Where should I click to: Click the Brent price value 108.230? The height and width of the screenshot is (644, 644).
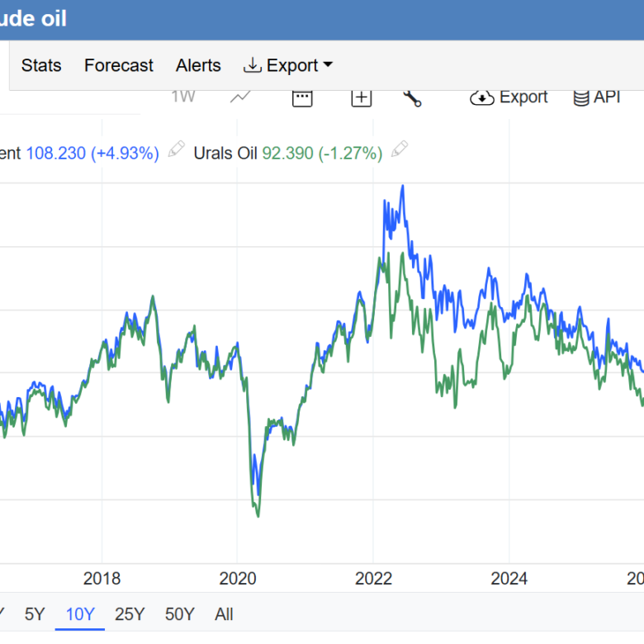coord(55,153)
